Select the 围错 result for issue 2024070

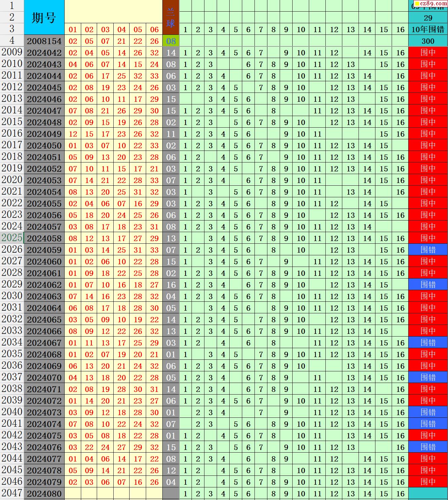(428, 377)
